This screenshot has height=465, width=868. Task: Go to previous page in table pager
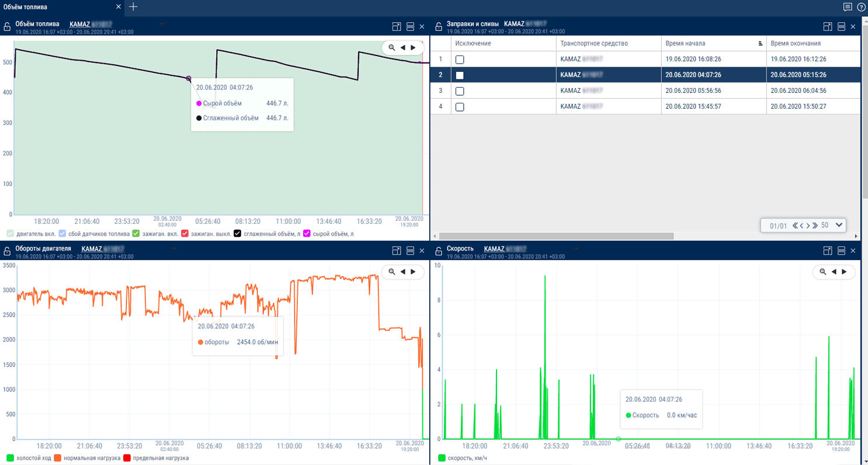(x=802, y=225)
